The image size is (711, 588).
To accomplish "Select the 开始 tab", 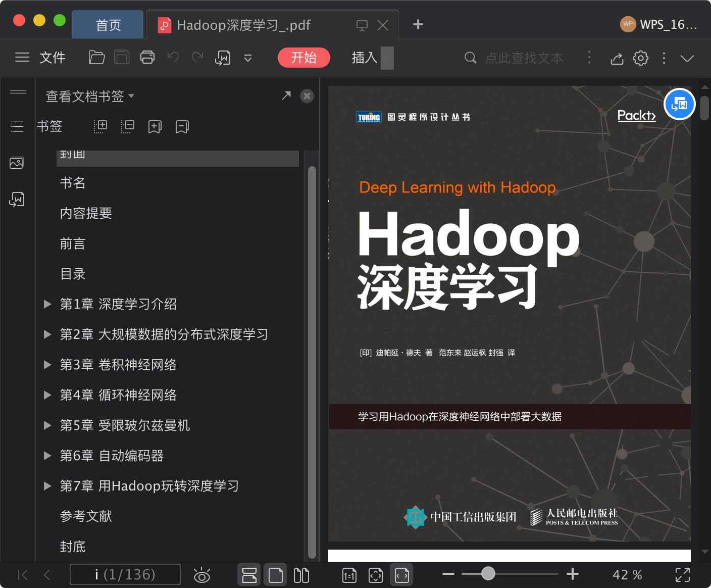I will coord(303,58).
